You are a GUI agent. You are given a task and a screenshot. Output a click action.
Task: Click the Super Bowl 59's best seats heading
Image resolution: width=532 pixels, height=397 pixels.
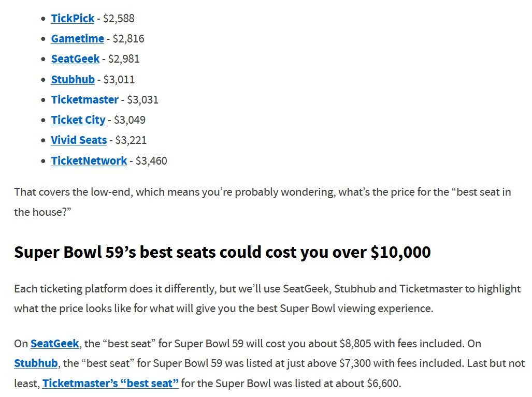(222, 252)
